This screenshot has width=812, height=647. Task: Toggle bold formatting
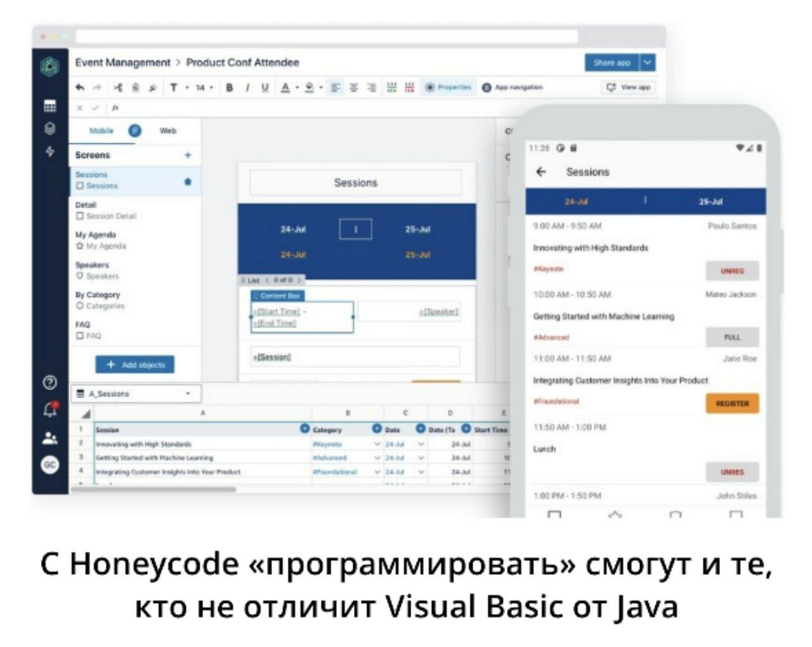point(230,88)
